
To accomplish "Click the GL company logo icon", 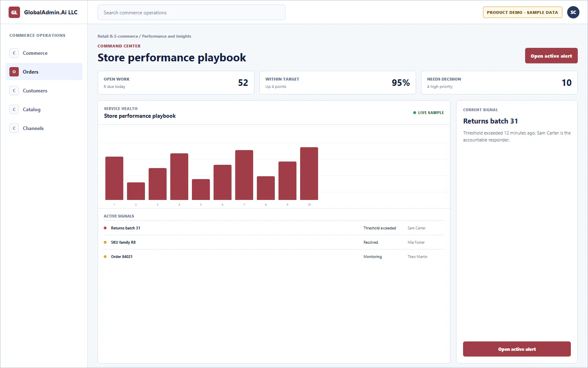I will coord(14,12).
